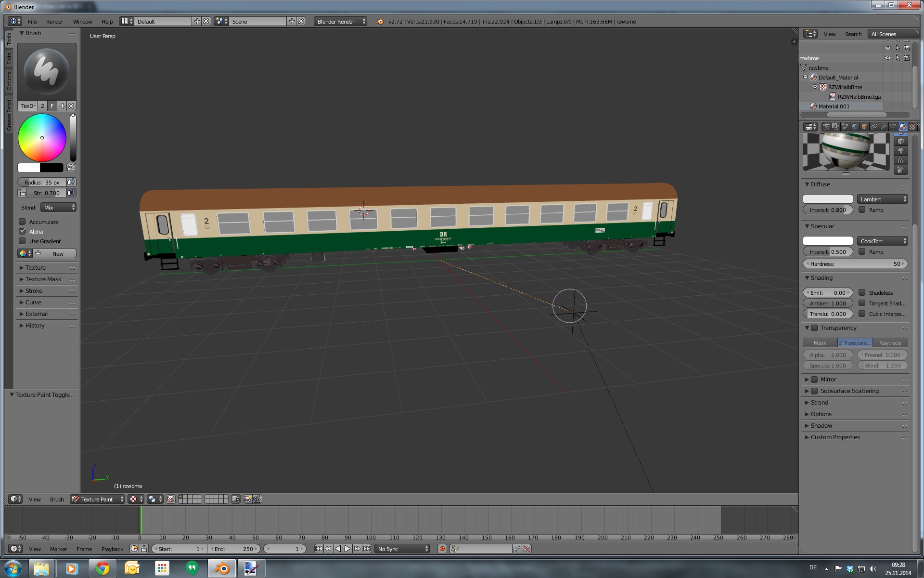
Task: Open the Render properties camera tab
Action: (826, 127)
